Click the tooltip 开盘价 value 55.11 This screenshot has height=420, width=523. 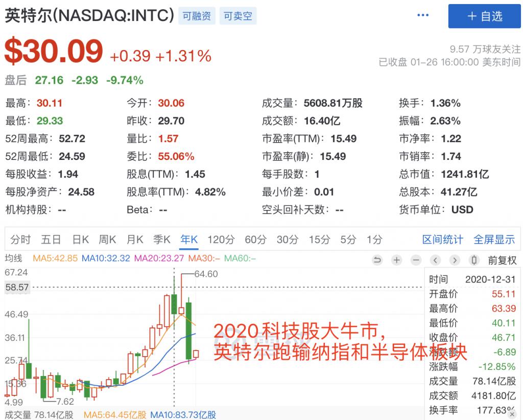point(504,294)
